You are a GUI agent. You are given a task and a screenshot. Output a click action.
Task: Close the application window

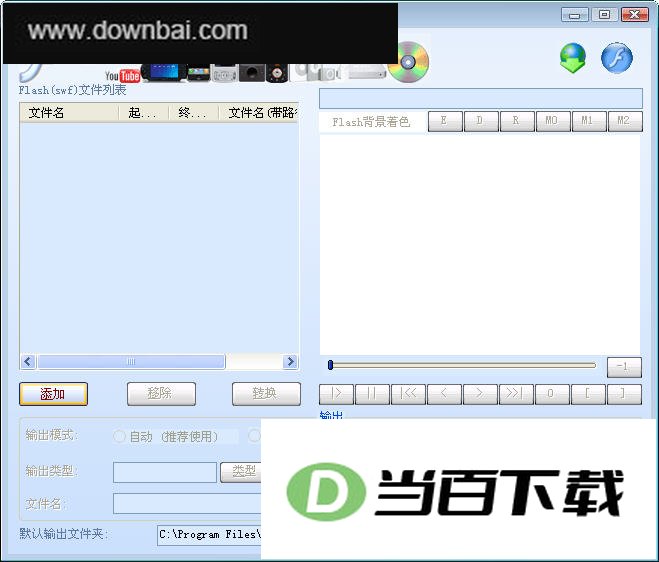coord(635,15)
